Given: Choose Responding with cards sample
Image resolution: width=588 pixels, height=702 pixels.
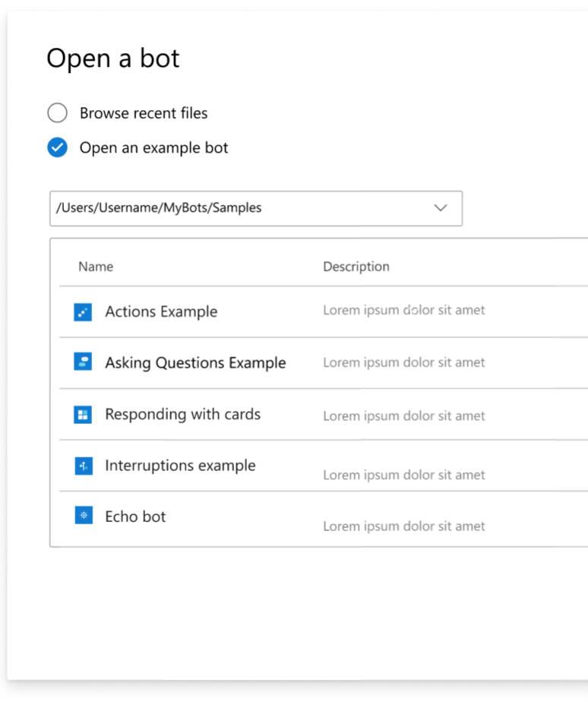Looking at the screenshot, I should click(x=183, y=414).
